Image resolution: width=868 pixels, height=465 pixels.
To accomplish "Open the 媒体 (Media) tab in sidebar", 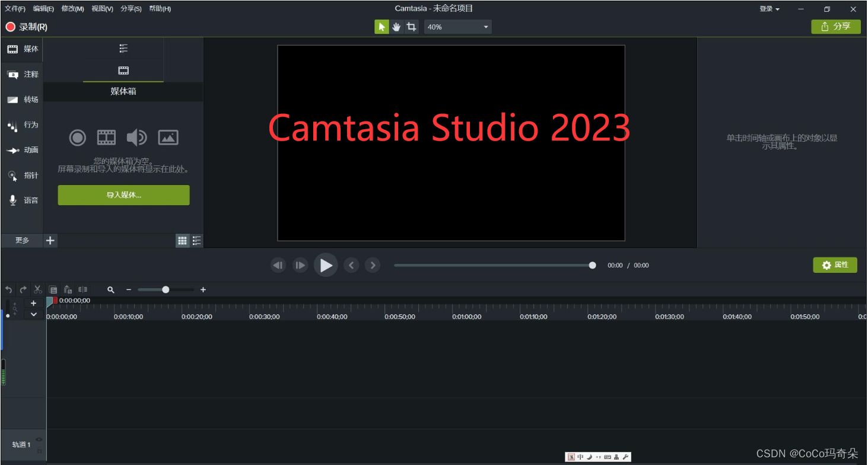I will tap(22, 49).
